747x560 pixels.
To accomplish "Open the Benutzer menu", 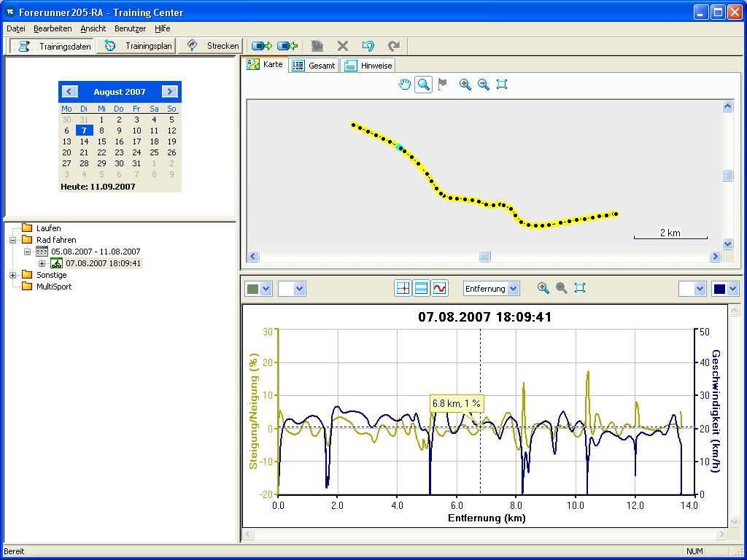I will point(130,28).
